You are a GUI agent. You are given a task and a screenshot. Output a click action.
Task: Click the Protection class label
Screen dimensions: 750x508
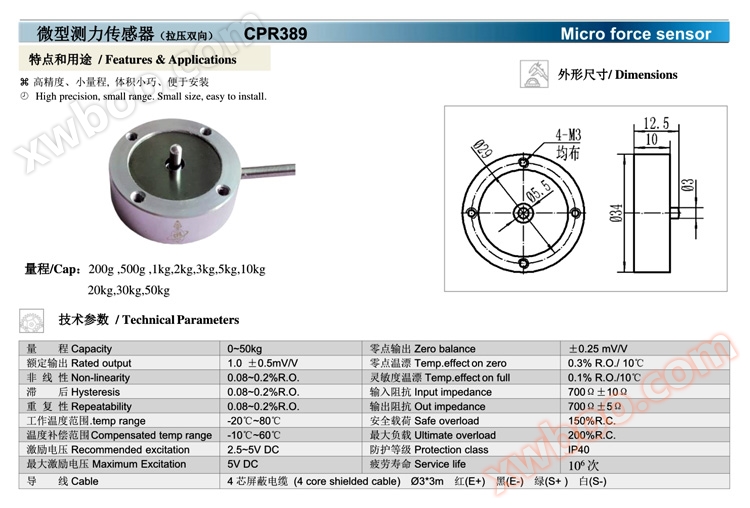429,450
